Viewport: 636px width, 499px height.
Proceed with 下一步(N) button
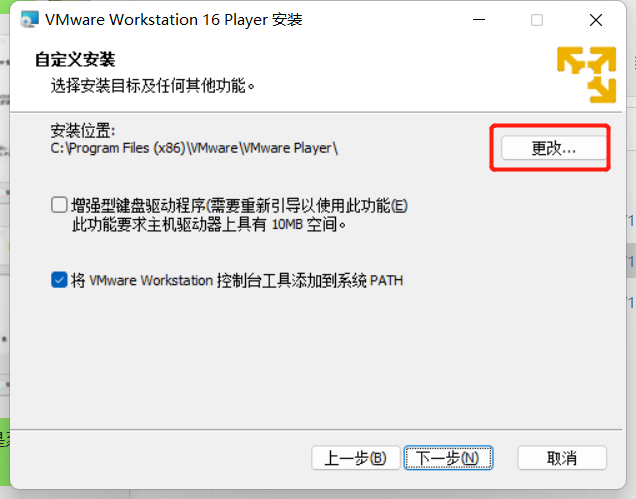(448, 458)
